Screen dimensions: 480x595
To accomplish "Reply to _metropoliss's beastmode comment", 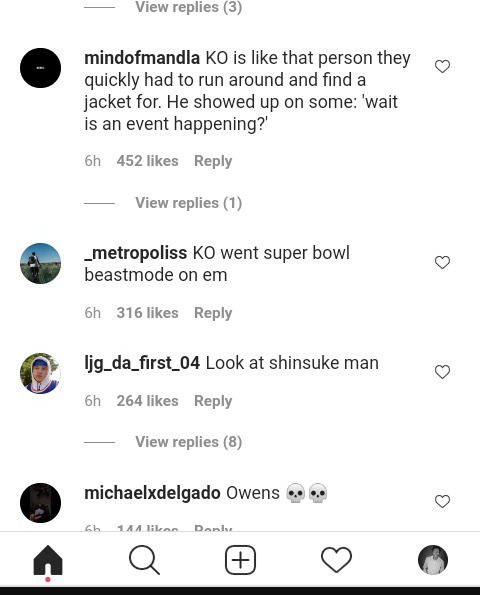I will click(213, 313).
